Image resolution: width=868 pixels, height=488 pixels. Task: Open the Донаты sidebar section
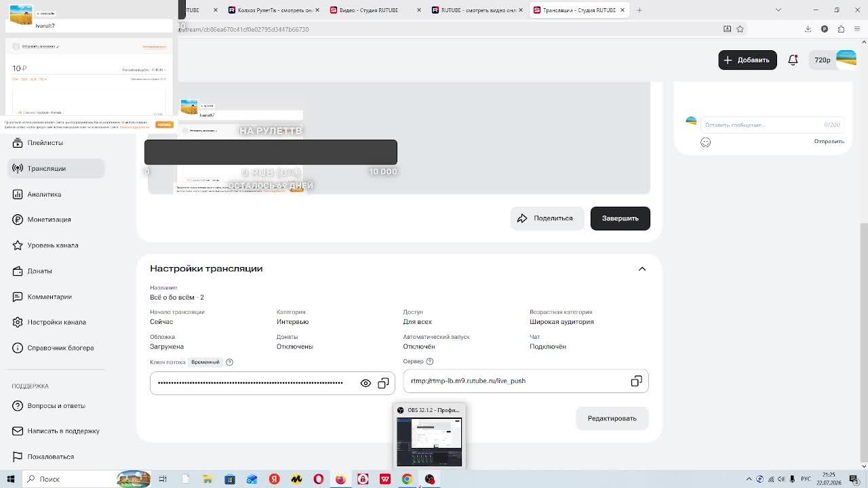(x=56, y=271)
